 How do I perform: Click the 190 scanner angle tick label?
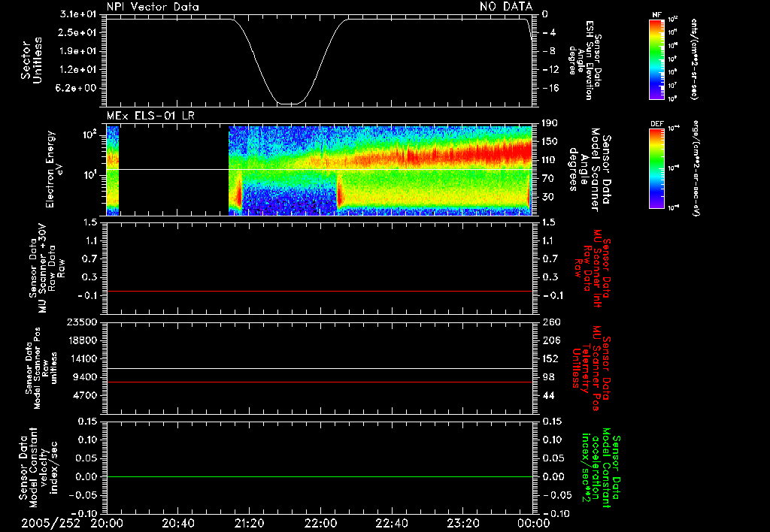tap(550, 123)
